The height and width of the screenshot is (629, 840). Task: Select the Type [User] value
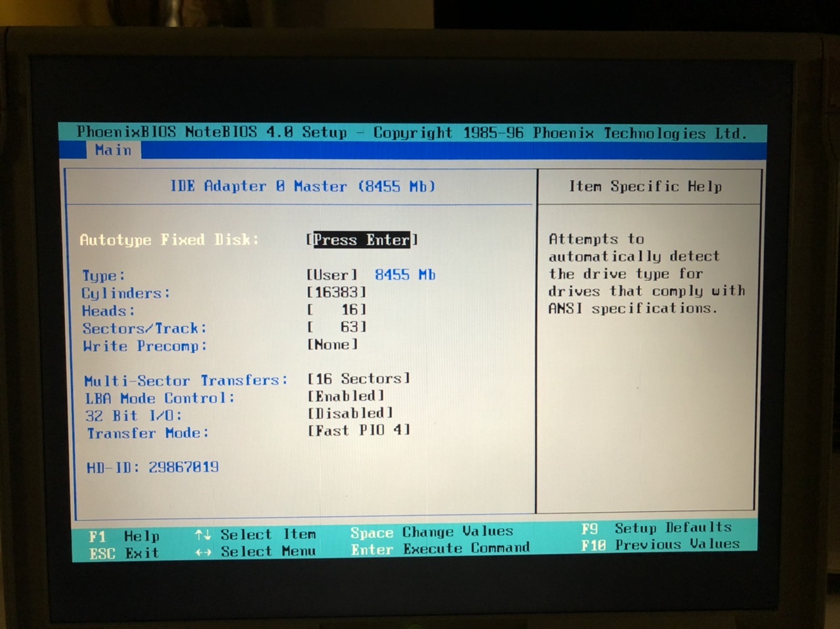(x=332, y=274)
